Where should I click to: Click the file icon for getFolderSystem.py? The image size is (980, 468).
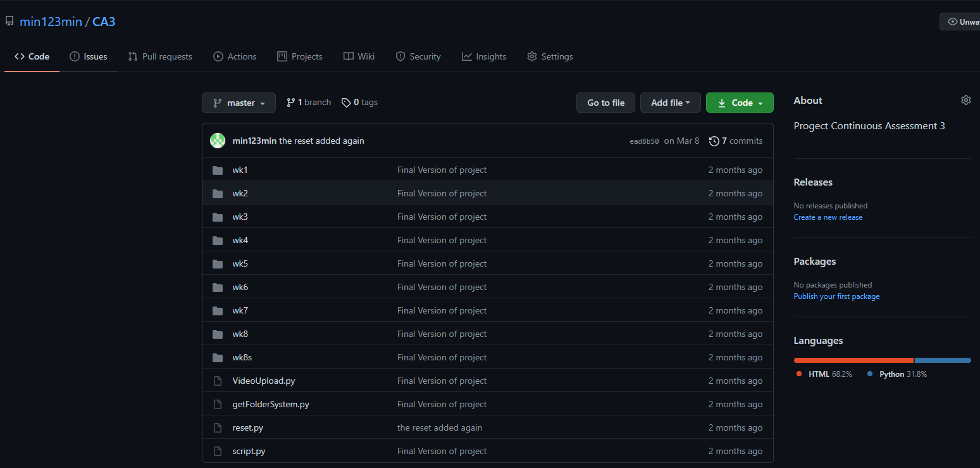click(x=218, y=405)
